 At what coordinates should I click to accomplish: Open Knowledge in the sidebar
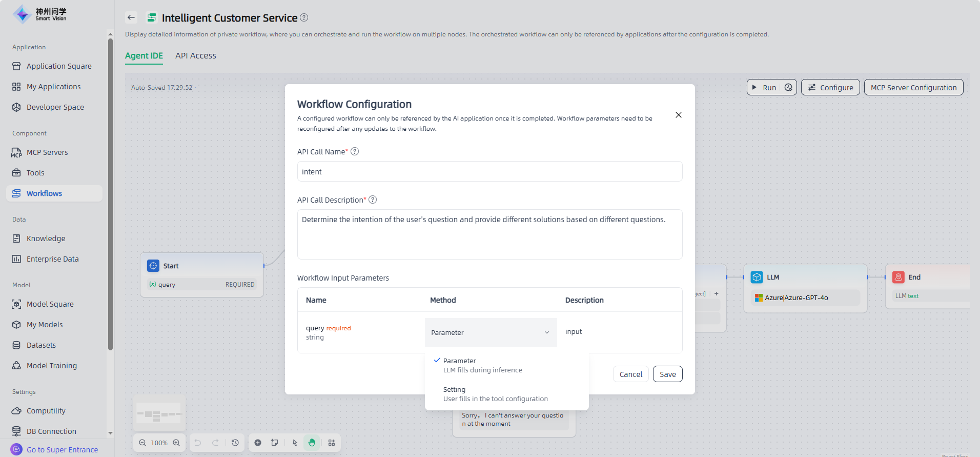[46, 239]
